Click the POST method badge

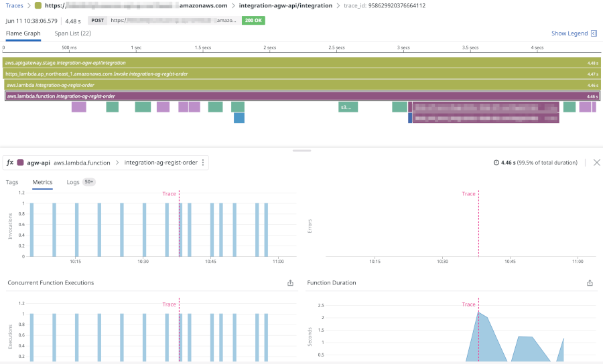click(97, 20)
